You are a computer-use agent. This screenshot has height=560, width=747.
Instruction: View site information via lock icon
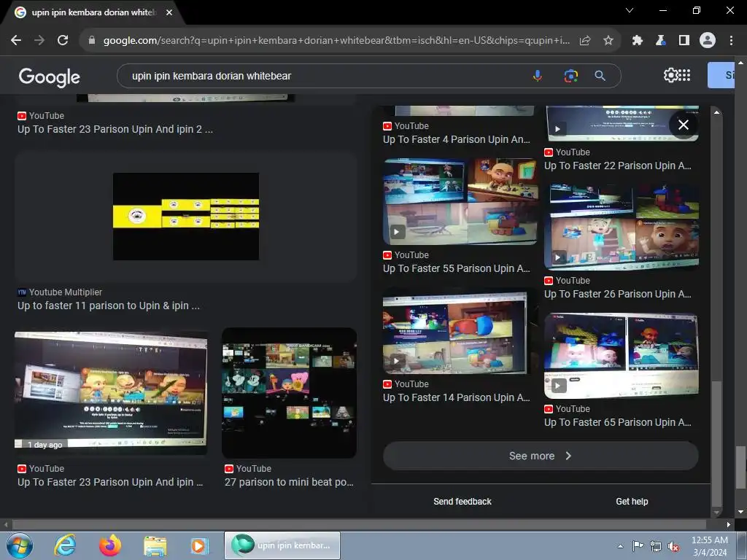[x=91, y=41]
